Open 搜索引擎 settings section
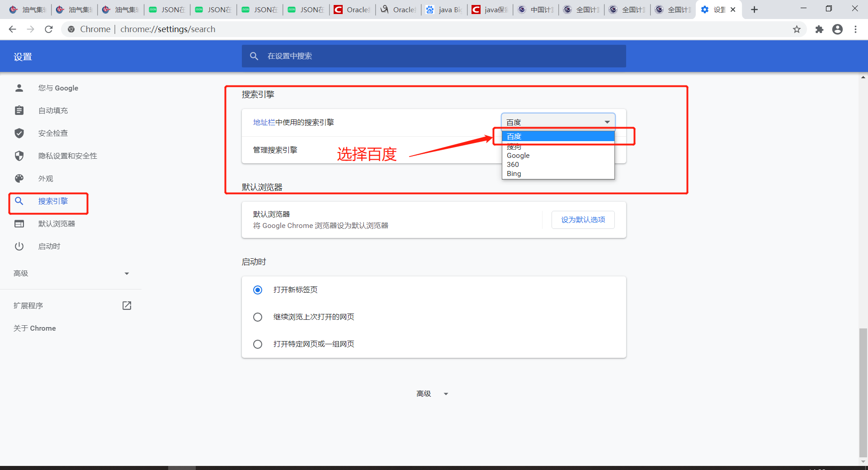Image resolution: width=868 pixels, height=470 pixels. (53, 201)
